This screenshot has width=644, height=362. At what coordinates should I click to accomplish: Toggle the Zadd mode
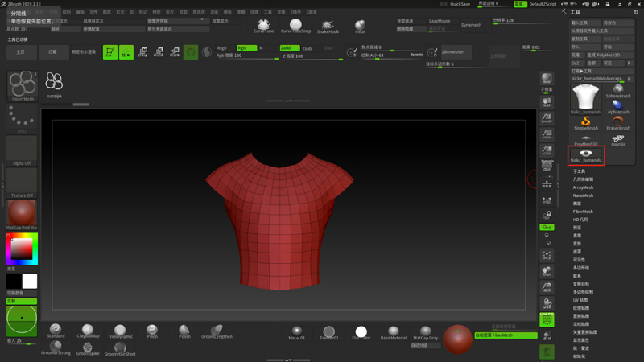click(290, 48)
